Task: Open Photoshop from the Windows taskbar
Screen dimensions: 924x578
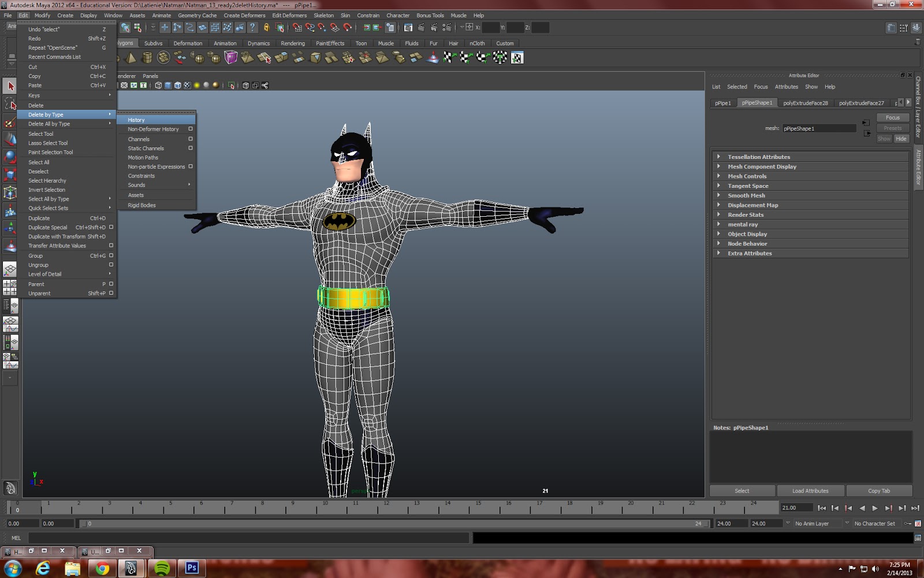Action: click(192, 568)
